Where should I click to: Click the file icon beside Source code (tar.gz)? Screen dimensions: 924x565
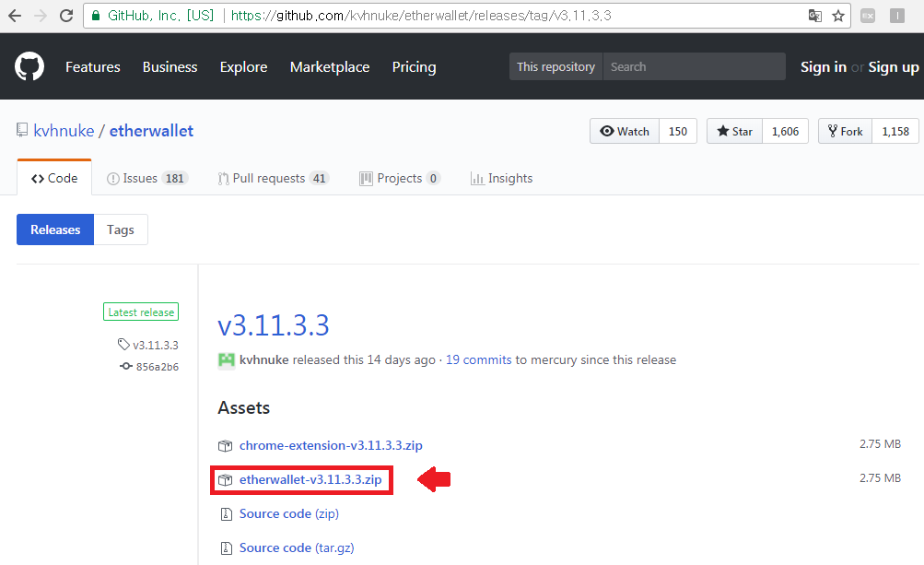tap(227, 548)
